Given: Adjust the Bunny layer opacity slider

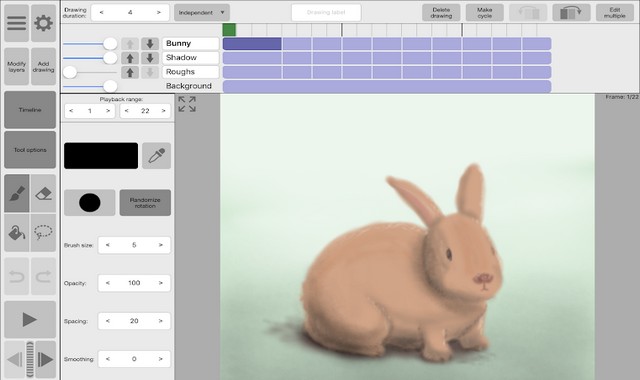Looking at the screenshot, I should pyautogui.click(x=110, y=44).
